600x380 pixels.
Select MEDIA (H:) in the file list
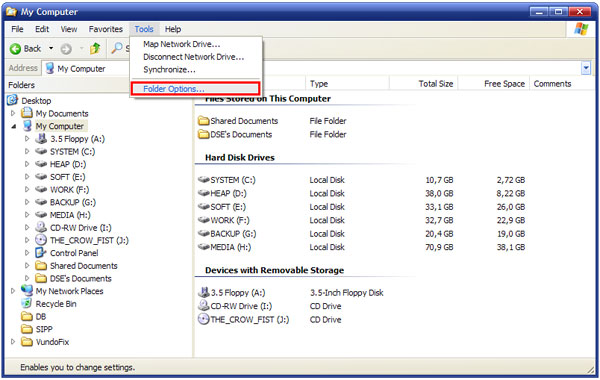230,247
